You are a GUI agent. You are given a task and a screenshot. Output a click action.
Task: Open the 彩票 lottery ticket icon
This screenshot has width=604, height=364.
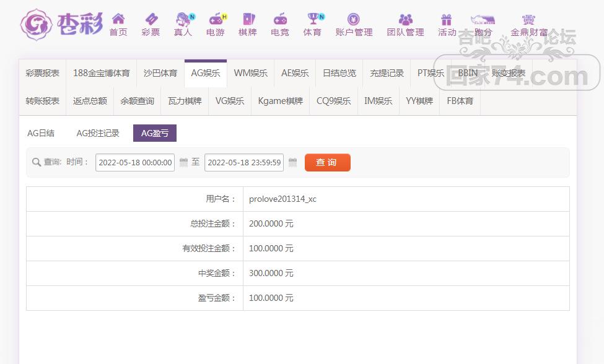pyautogui.click(x=151, y=19)
